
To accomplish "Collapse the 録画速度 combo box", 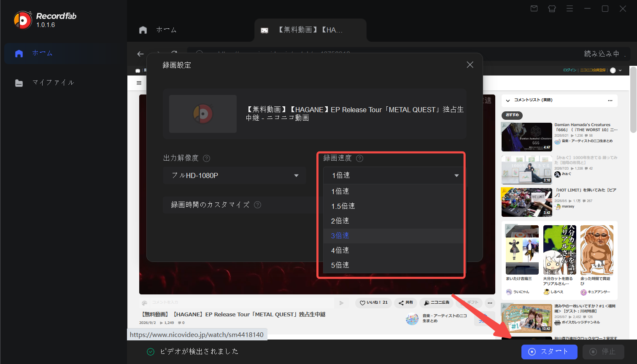I will coord(393,175).
